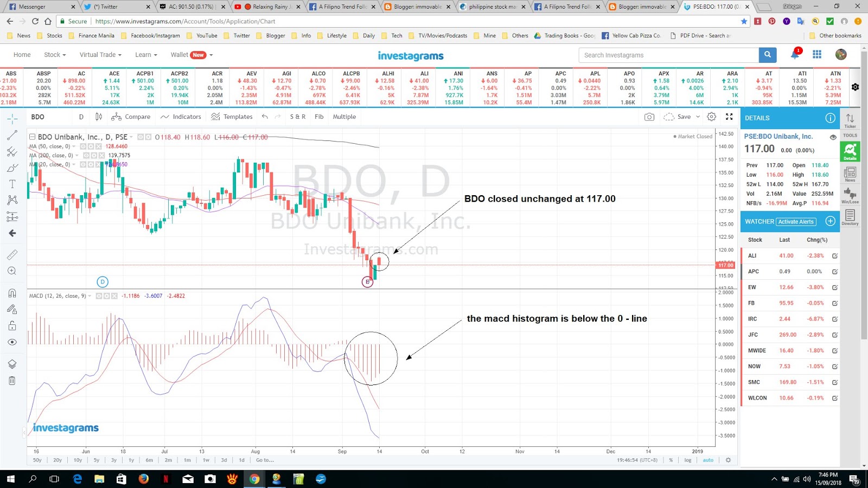The width and height of the screenshot is (868, 488).
Task: Toggle stay in drawing mode pencil-lock icon
Action: coord(12,309)
